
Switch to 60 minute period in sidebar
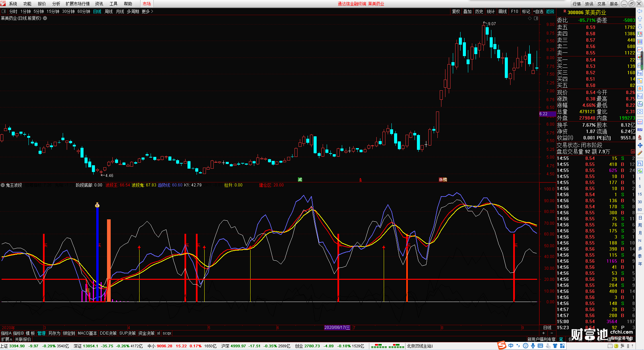pos(640,210)
